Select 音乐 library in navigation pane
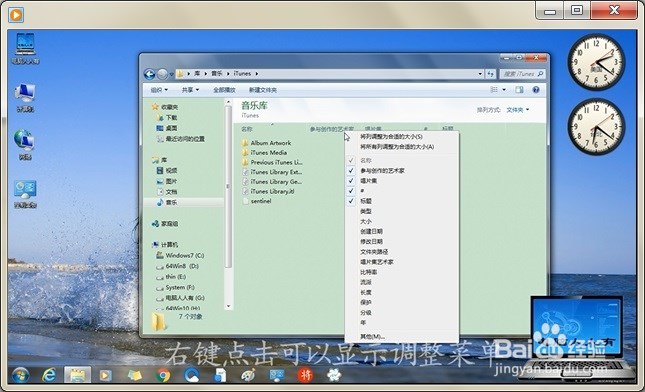Viewport: 645px width, 392px height. 167,202
